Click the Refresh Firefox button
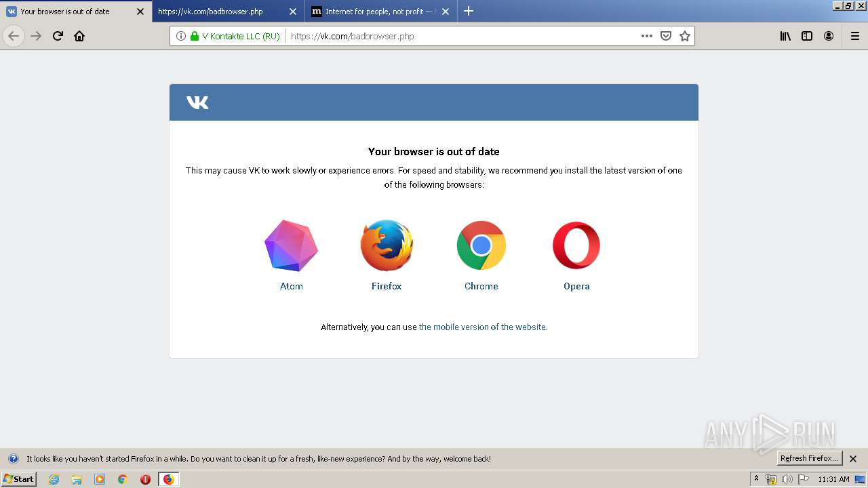868x488 pixels. (809, 458)
